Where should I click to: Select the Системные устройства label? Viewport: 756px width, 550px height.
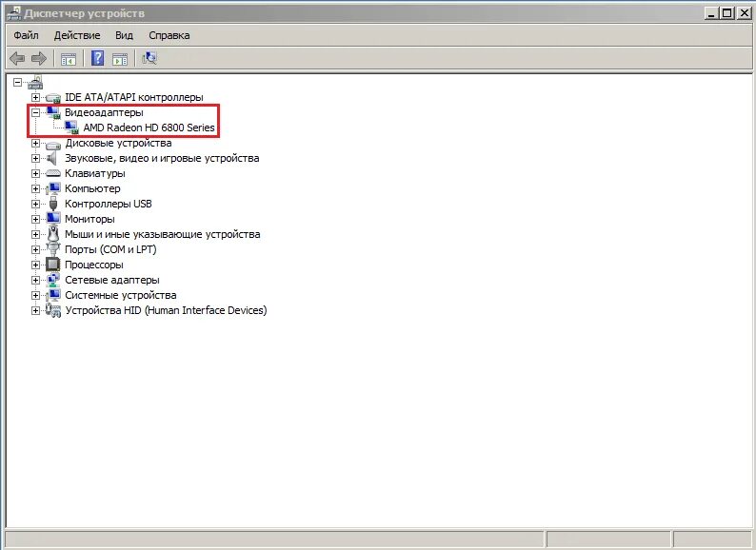[x=121, y=295]
